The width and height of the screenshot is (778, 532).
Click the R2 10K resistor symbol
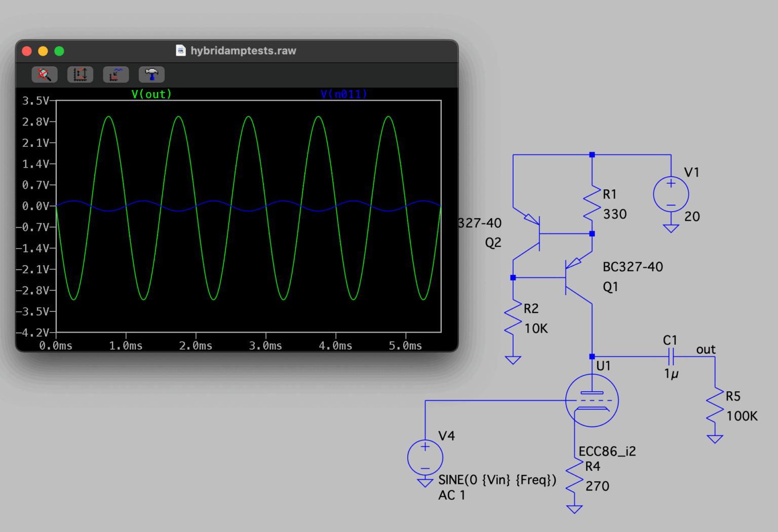[513, 318]
